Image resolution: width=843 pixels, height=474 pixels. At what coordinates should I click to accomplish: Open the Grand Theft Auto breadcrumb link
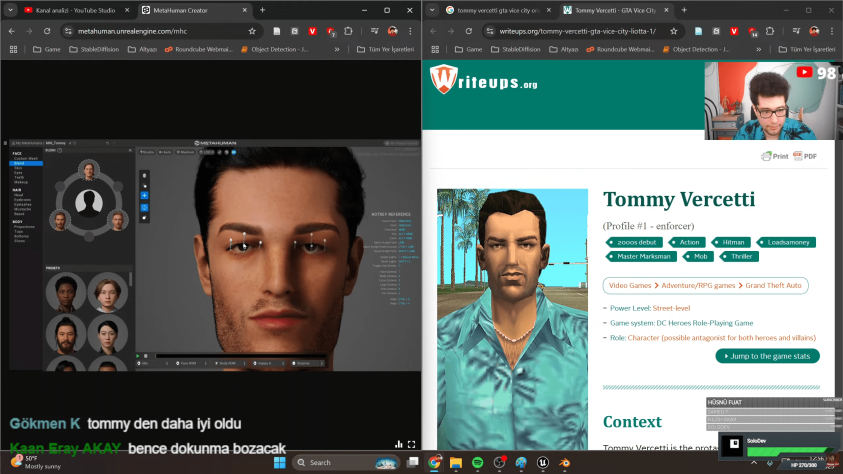(x=773, y=286)
